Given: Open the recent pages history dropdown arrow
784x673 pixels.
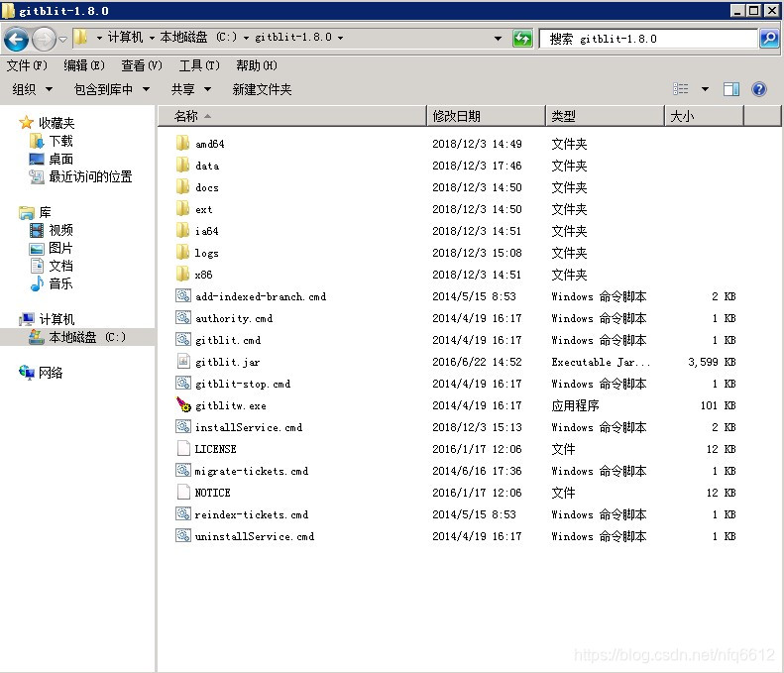Looking at the screenshot, I should (63, 39).
